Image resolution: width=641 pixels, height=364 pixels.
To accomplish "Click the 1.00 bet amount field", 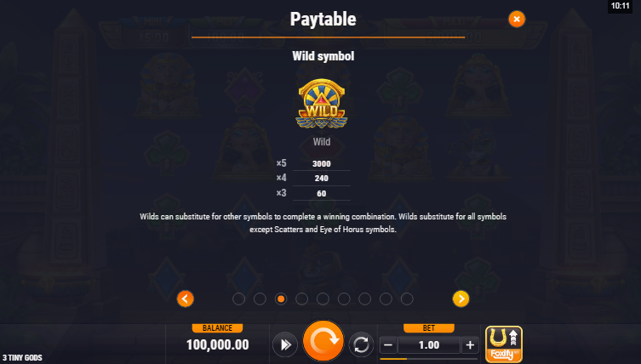I will click(x=429, y=345).
